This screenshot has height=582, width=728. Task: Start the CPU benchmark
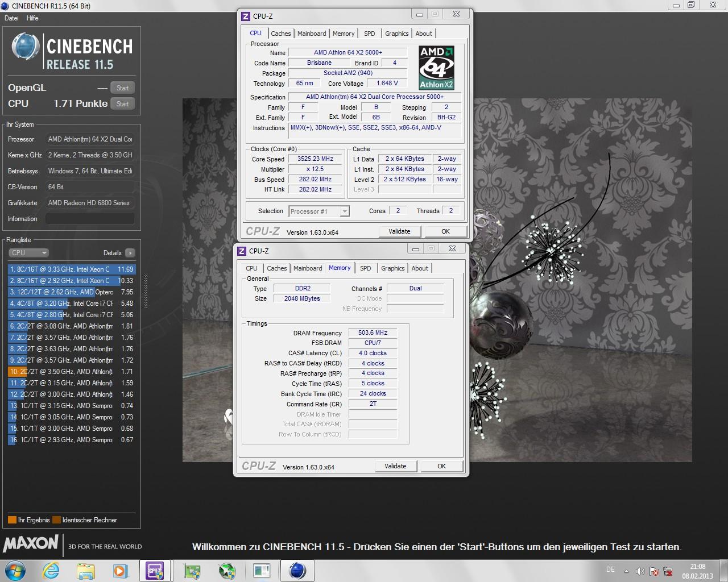coord(123,104)
